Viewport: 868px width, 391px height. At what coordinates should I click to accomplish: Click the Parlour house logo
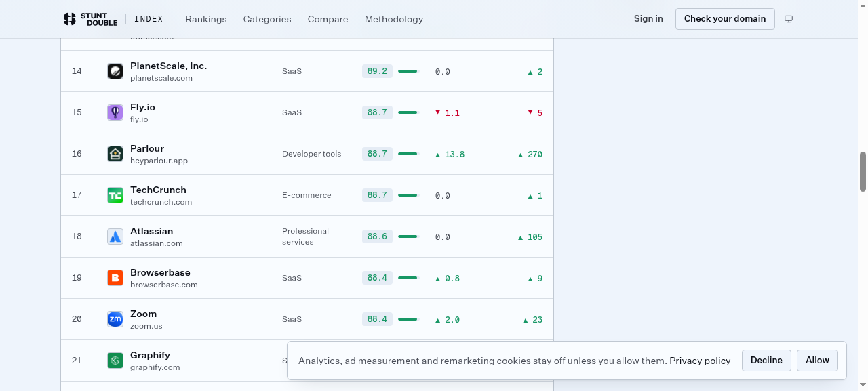point(115,154)
